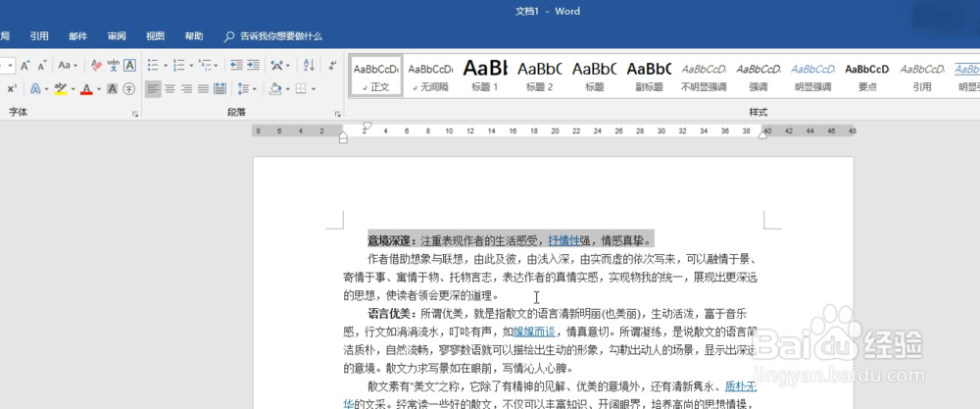Expand the highlight color dropdown arrow
Image resolution: width=980 pixels, height=409 pixels.
[73, 89]
